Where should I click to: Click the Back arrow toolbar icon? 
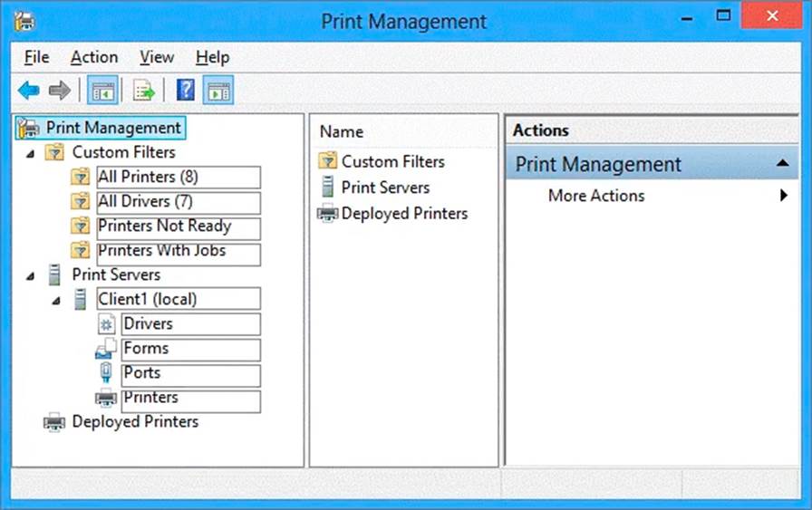28,91
